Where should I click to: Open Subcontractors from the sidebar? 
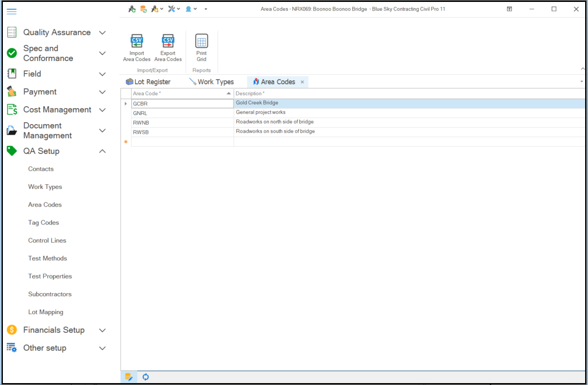pos(49,294)
